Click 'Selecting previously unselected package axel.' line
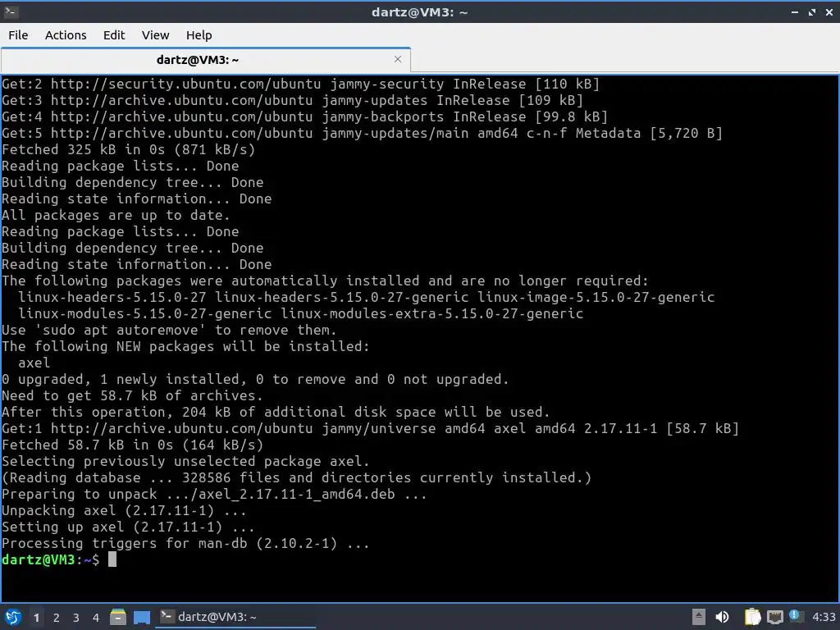The height and width of the screenshot is (630, 840). point(185,461)
